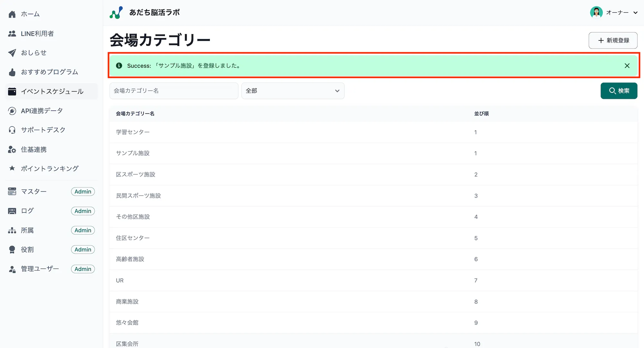The width and height of the screenshot is (644, 348).
Task: Navigate to 管理ユーザー in the sidebar
Action: pyautogui.click(x=39, y=269)
